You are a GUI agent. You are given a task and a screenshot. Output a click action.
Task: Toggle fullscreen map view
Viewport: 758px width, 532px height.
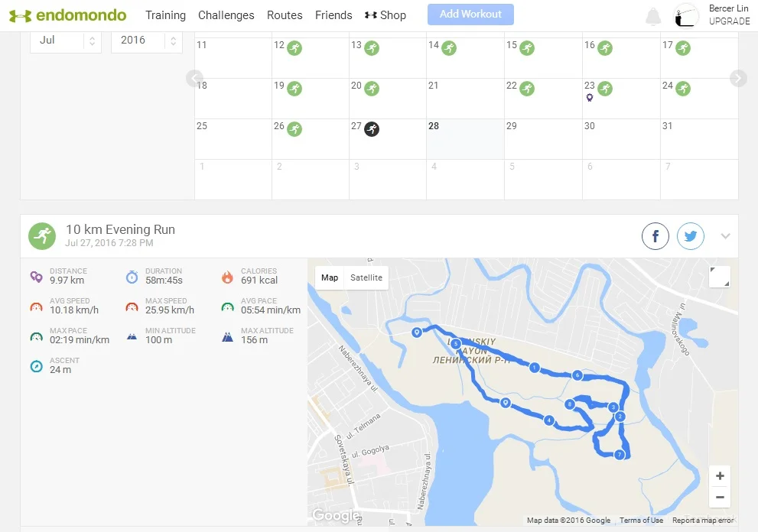pyautogui.click(x=720, y=277)
